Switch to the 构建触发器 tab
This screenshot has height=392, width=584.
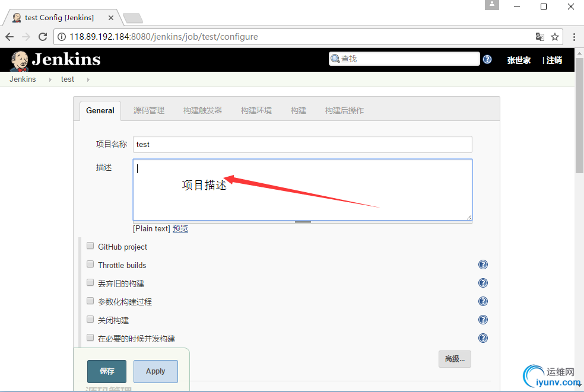pos(202,110)
